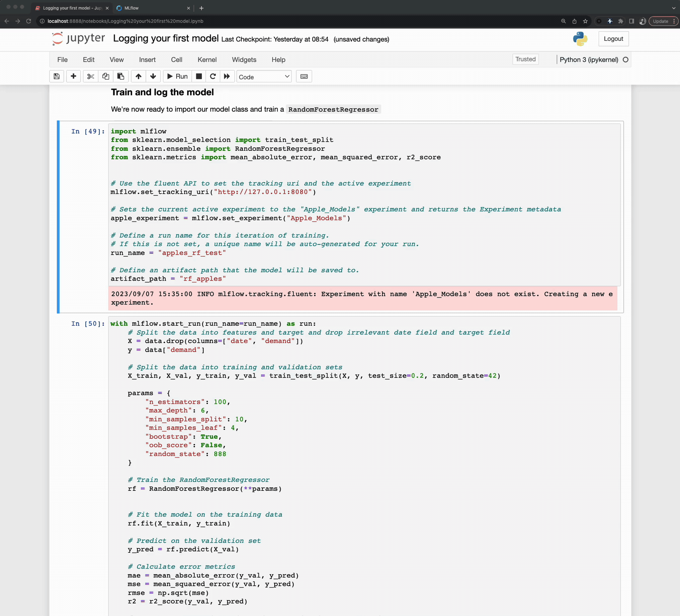680x616 pixels.
Task: Save the notebook using the save icon
Action: point(56,76)
